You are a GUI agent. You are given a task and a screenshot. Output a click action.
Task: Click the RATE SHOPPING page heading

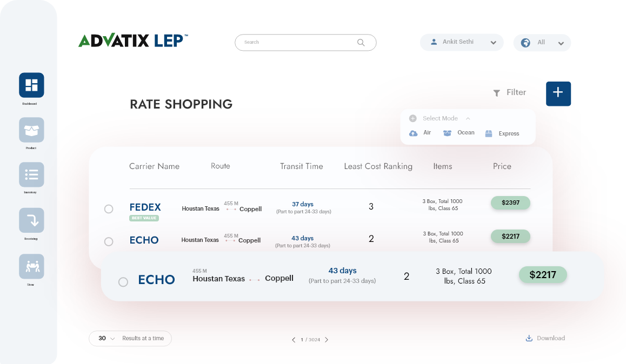tap(181, 104)
